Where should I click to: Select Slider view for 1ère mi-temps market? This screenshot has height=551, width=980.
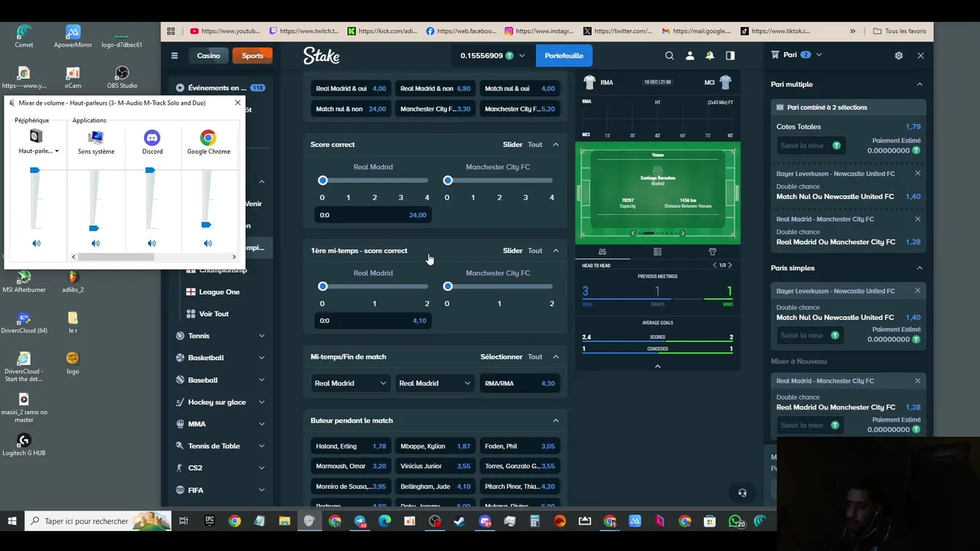click(512, 250)
